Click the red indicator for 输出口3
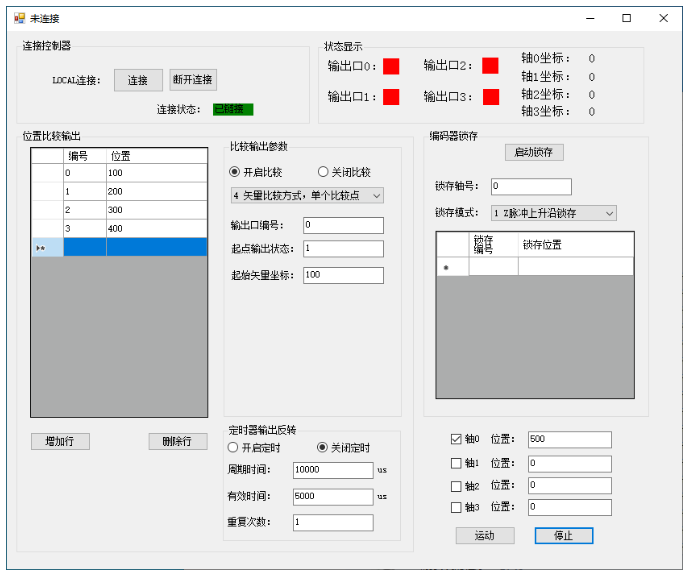 (491, 97)
